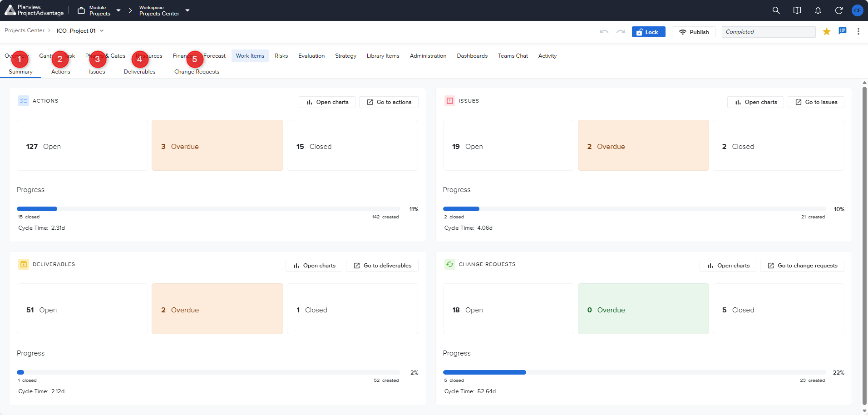The height and width of the screenshot is (415, 868).
Task: Open the three-dot more options menu
Action: (x=858, y=31)
